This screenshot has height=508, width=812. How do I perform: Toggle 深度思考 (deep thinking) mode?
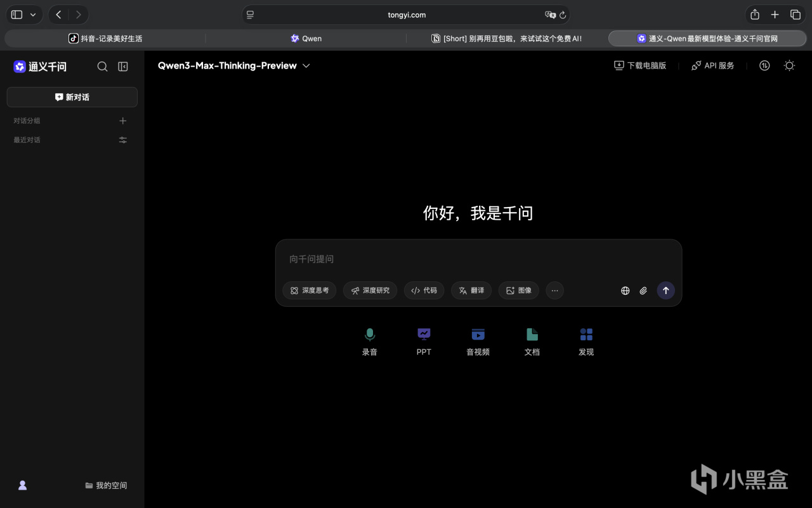coord(310,290)
